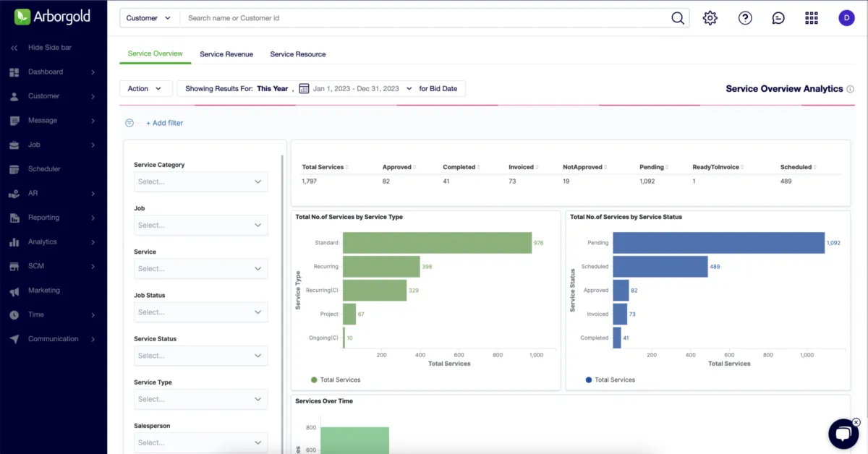The width and height of the screenshot is (868, 454).
Task: Open the chat messages icon in header
Action: 778,18
